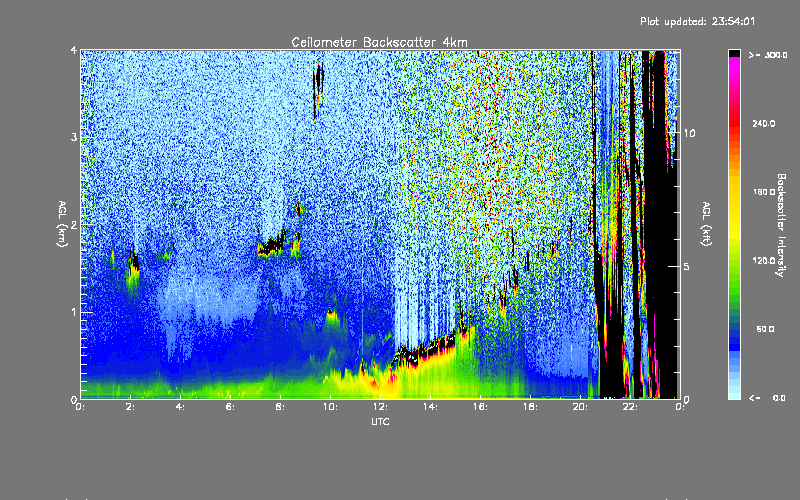The image size is (800, 500).
Task: Click the "AGL (kft)" axis label
Action: pyautogui.click(x=706, y=224)
